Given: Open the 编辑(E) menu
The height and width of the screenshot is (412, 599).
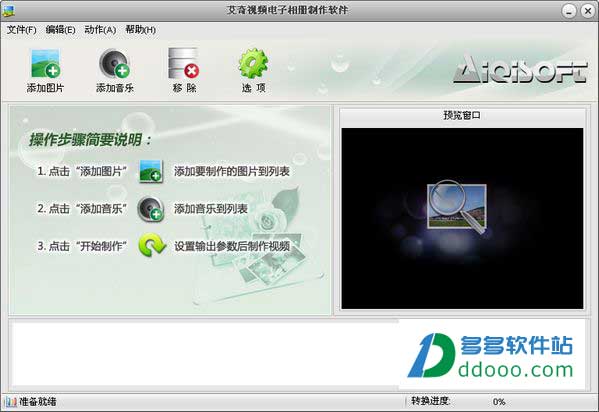Looking at the screenshot, I should [x=60, y=30].
